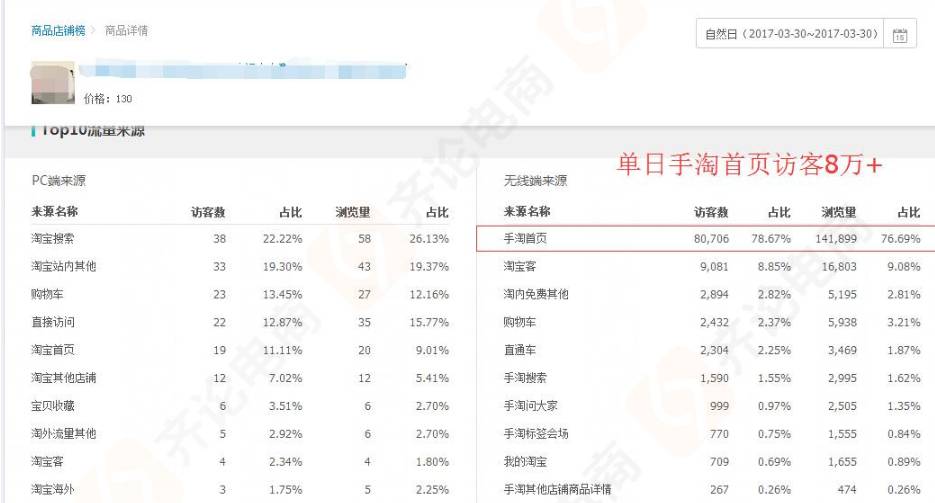Screen dimensions: 935x503
Task: Click the 淘宝其他店铺 source name
Action: 64,378
